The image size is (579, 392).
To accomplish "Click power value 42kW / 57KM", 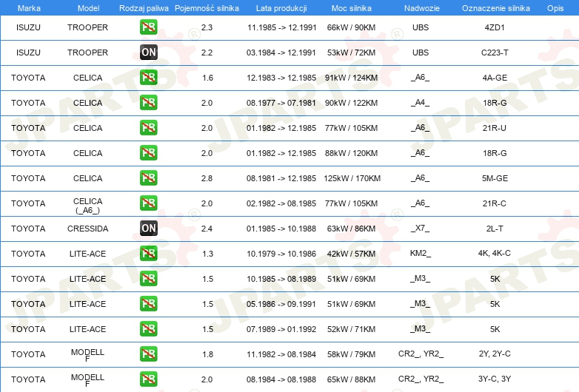I will [351, 254].
